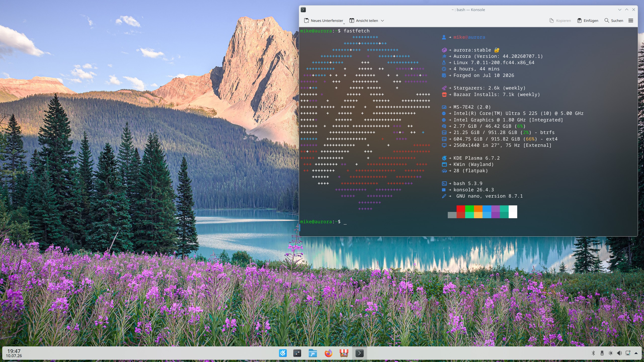644x362 pixels.
Task: Click the '~ : bash — Konsole' window title
Action: pyautogui.click(x=468, y=10)
